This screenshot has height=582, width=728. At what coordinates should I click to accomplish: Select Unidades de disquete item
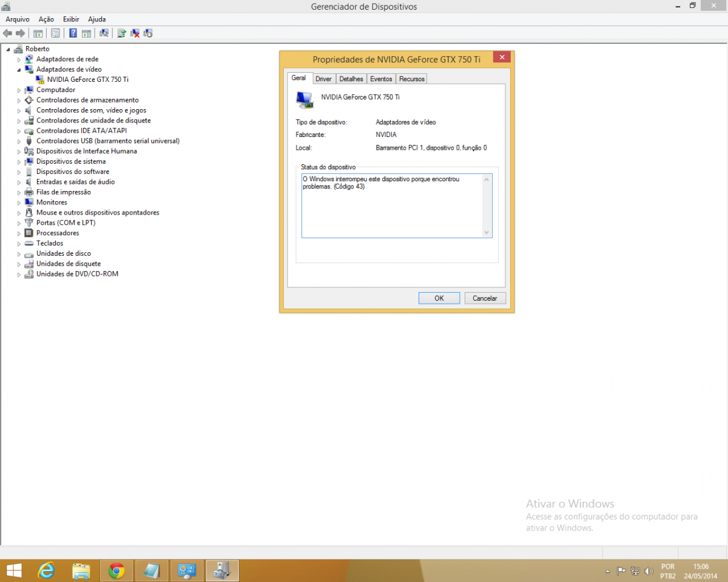pos(69,264)
